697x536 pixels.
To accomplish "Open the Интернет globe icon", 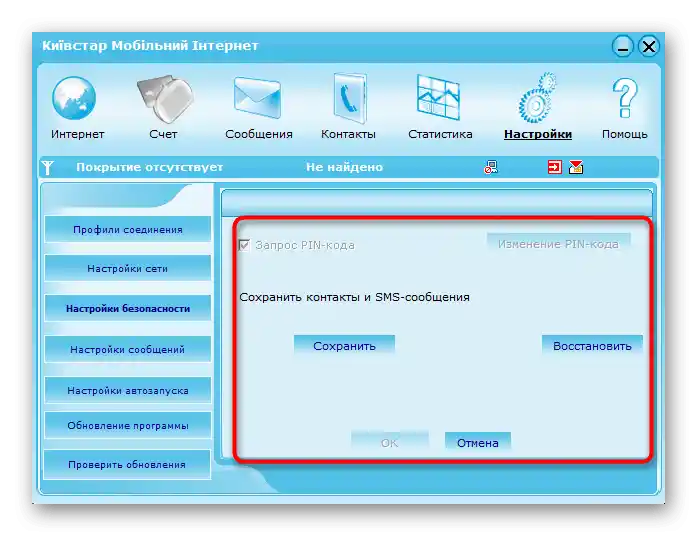I will tap(74, 98).
